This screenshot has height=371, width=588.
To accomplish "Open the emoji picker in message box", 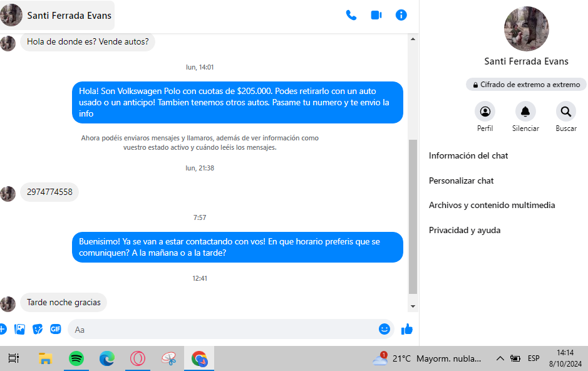I will [384, 329].
